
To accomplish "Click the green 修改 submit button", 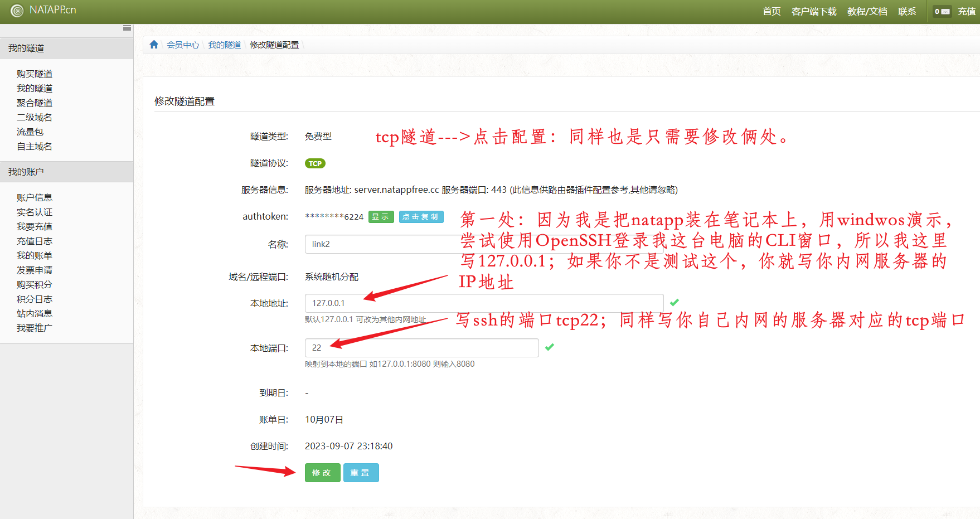I will click(322, 473).
